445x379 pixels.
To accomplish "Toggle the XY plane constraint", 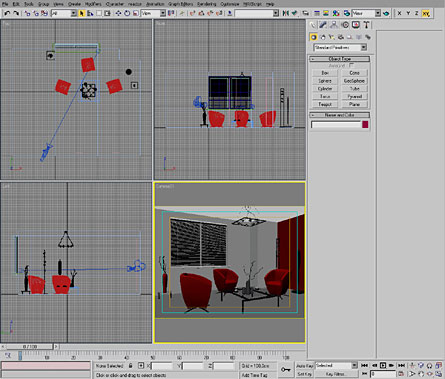I will coord(426,13).
